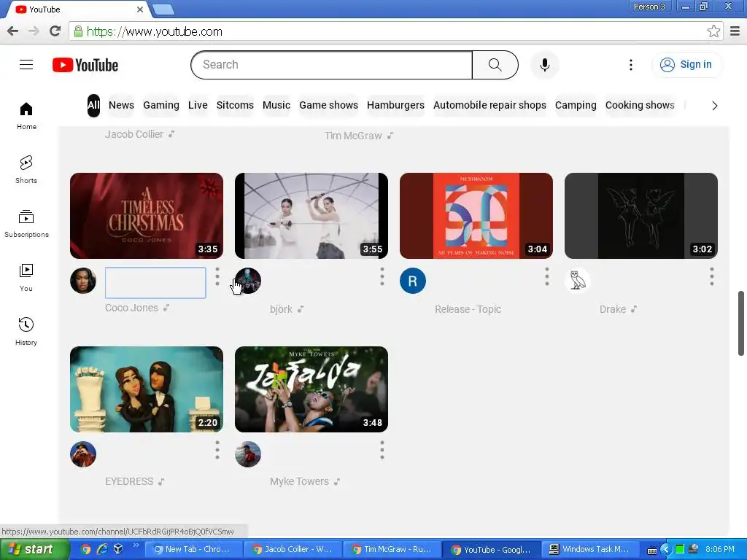The height and width of the screenshot is (560, 747).
Task: Open options for the Drake video
Action: 712,276
